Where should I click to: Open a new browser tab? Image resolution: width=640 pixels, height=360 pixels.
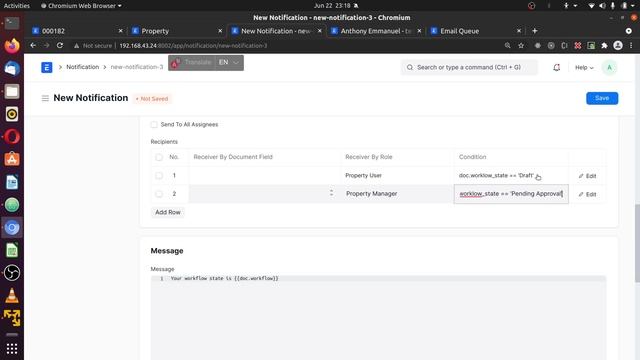(x=535, y=31)
